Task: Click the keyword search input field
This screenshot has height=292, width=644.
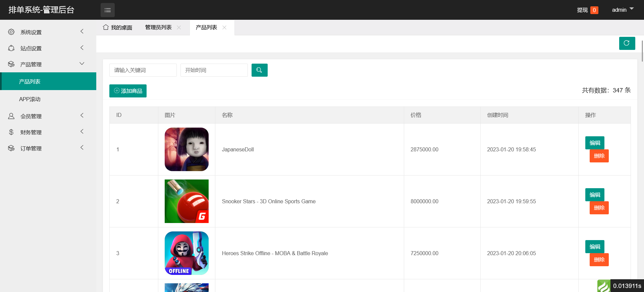Action: click(143, 70)
